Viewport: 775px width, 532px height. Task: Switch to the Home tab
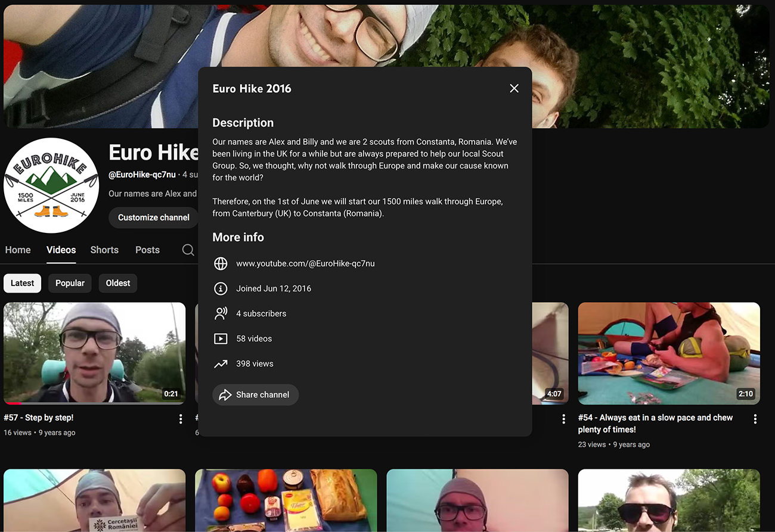point(18,250)
